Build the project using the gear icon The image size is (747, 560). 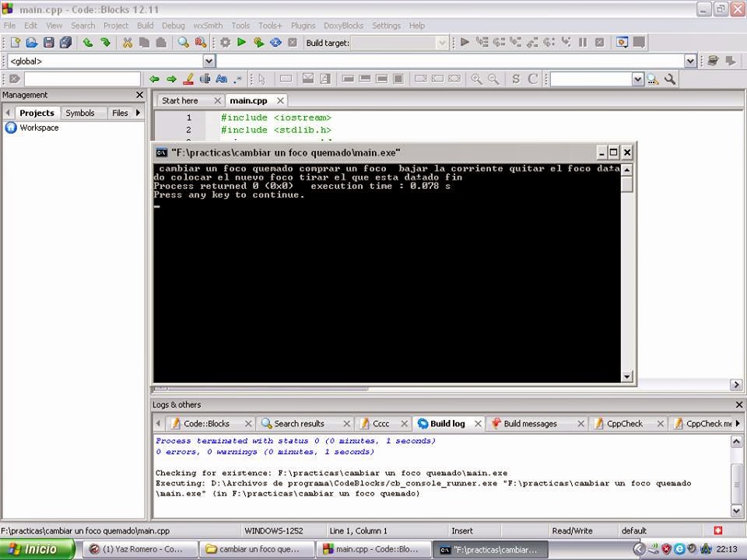point(226,43)
